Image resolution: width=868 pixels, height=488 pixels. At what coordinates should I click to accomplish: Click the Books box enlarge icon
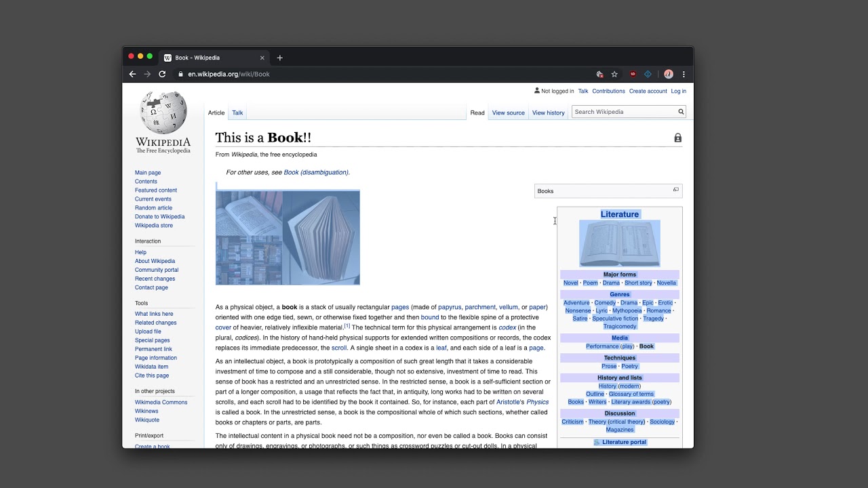[675, 190]
